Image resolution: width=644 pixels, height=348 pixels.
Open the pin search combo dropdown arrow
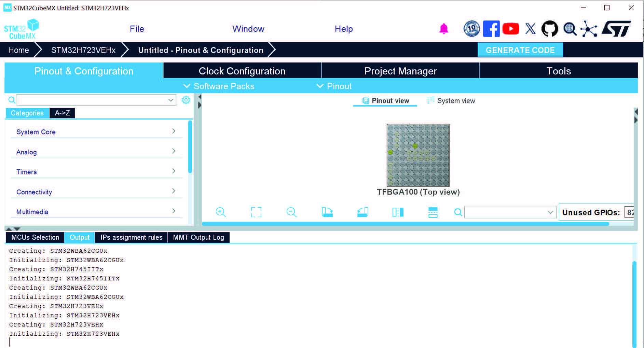(550, 212)
